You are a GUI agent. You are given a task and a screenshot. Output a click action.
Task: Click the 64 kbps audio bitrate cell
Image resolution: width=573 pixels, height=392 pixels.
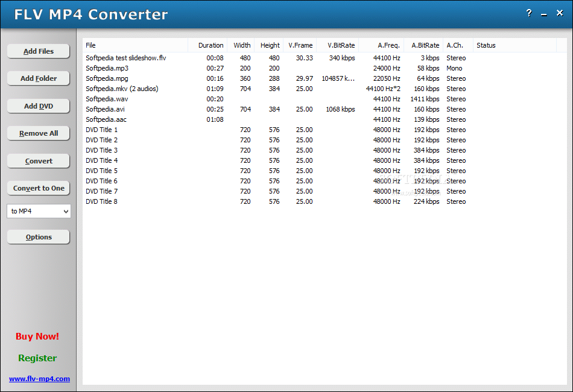coord(428,78)
